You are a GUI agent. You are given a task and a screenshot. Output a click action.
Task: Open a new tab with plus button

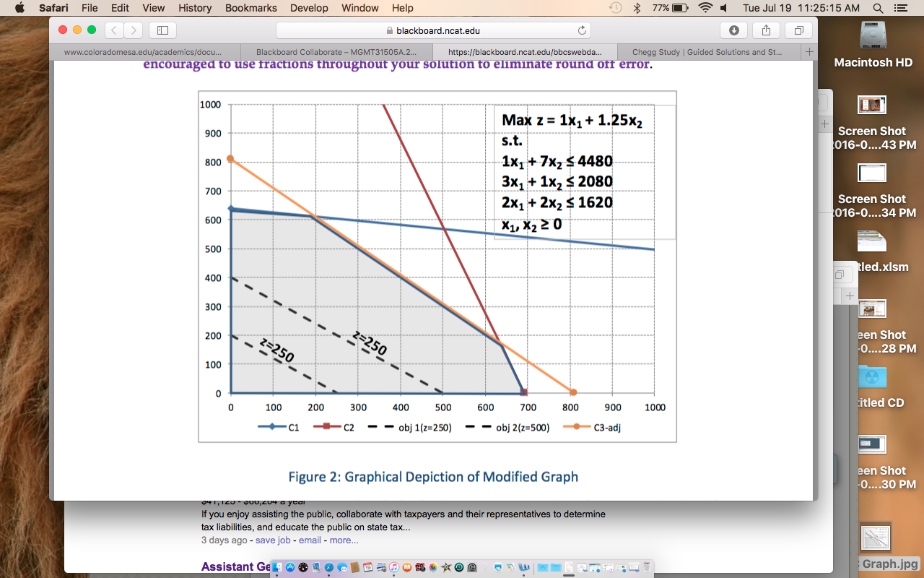[809, 52]
